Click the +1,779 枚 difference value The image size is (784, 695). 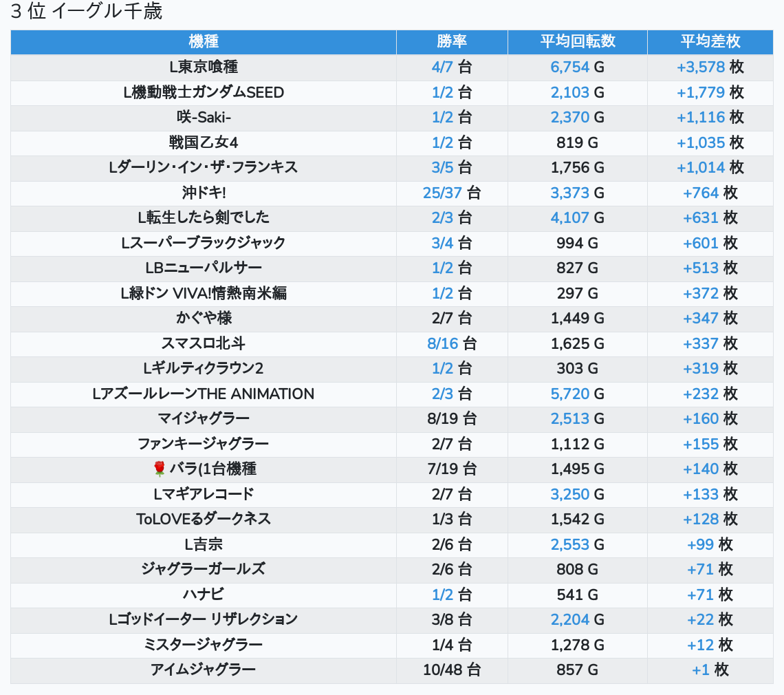[x=710, y=92]
